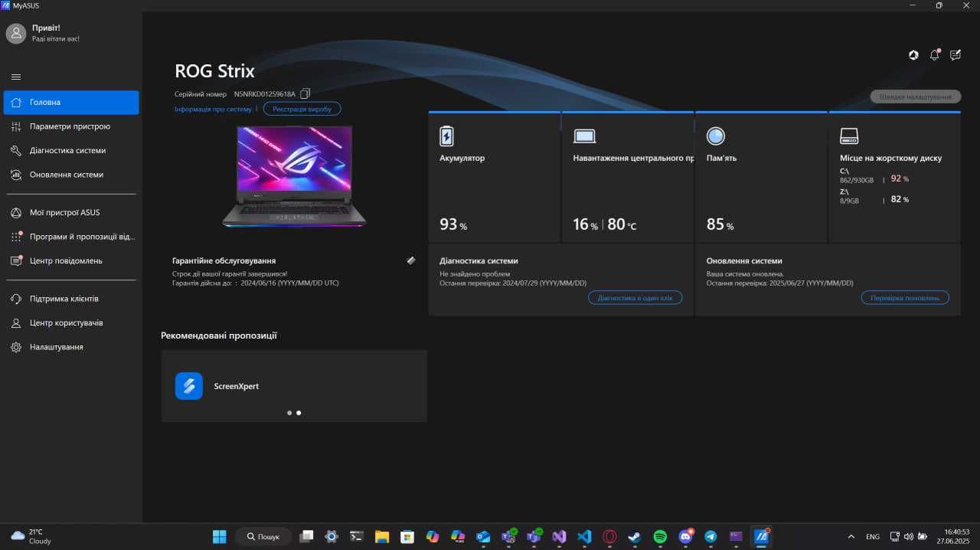This screenshot has height=550, width=980.
Task: Open Програми й пропозиції section
Action: coord(71,237)
